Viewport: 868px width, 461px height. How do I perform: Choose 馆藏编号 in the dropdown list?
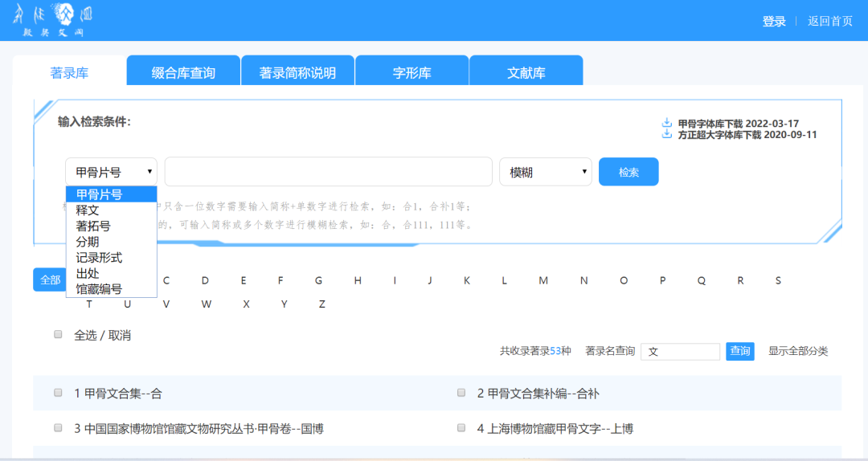coord(111,289)
